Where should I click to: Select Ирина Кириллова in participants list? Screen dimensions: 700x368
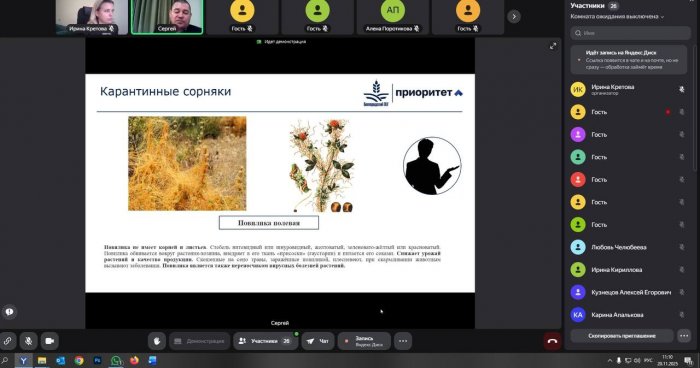[x=629, y=270]
